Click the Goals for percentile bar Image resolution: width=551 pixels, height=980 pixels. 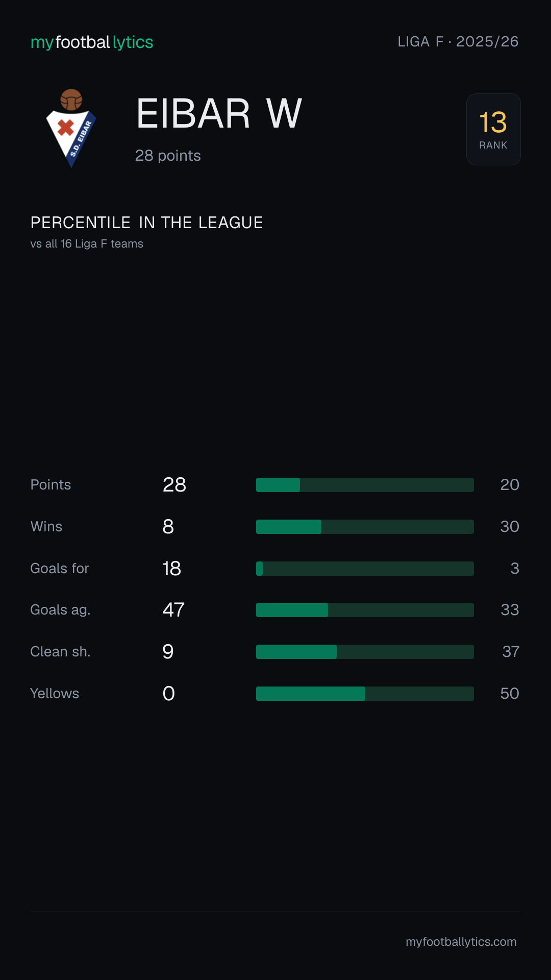[x=365, y=569]
